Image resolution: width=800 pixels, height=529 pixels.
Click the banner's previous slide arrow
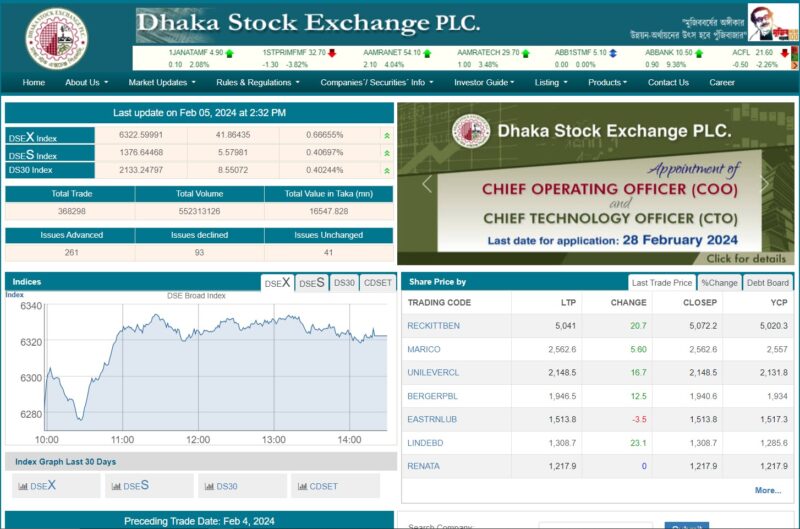[x=427, y=184]
